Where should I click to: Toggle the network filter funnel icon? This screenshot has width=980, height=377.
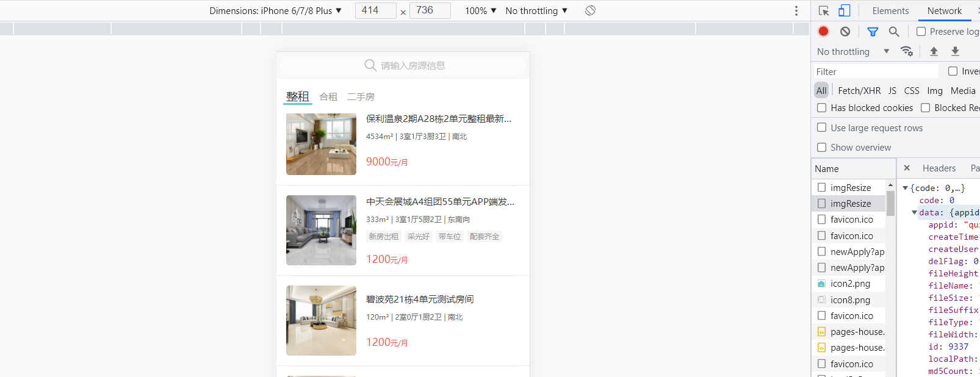tap(873, 32)
